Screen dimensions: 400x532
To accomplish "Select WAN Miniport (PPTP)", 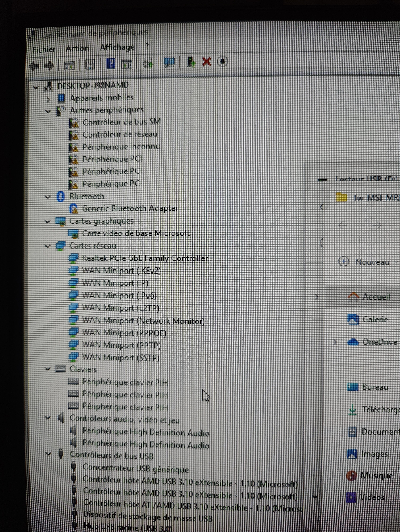I will pos(121,345).
